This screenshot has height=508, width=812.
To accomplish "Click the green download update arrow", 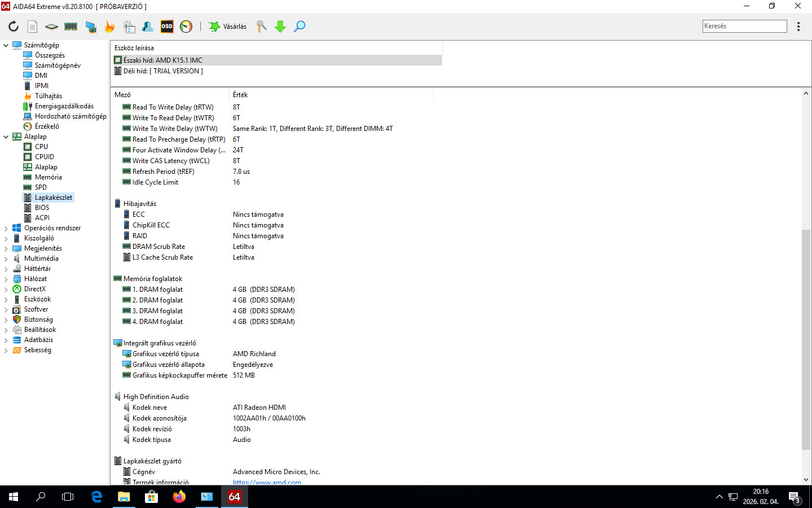I will click(x=280, y=27).
